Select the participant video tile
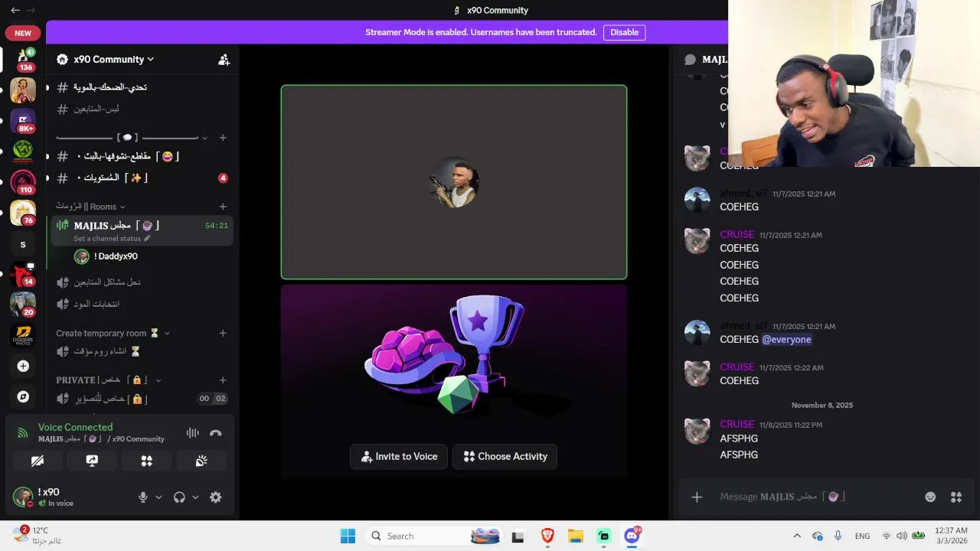This screenshot has width=980, height=551. pyautogui.click(x=454, y=182)
